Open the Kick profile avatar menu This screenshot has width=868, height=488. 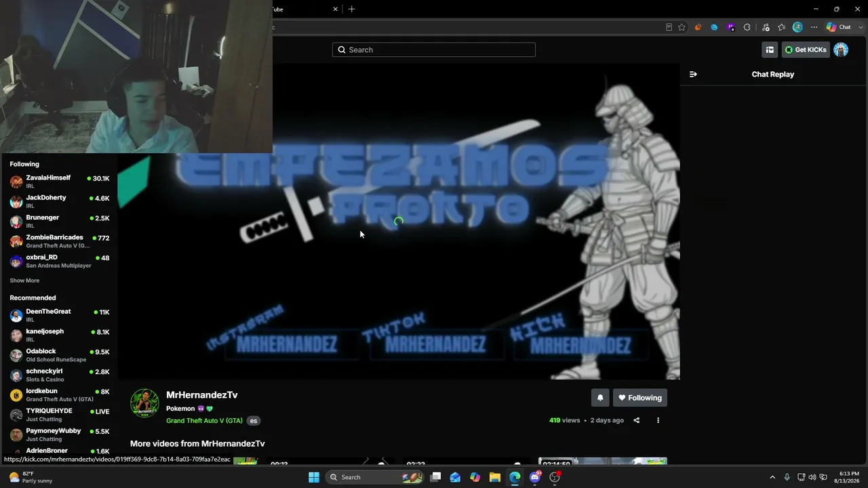click(x=841, y=49)
